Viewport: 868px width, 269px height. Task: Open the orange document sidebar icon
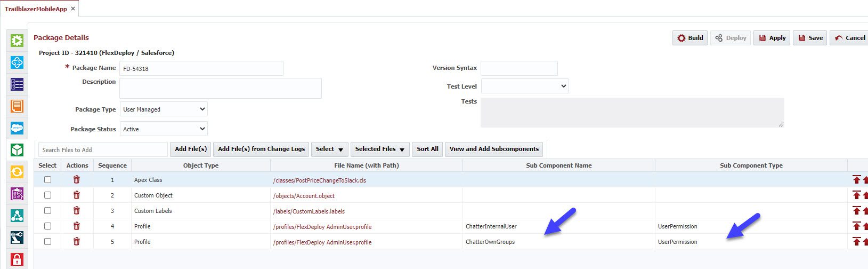(17, 106)
